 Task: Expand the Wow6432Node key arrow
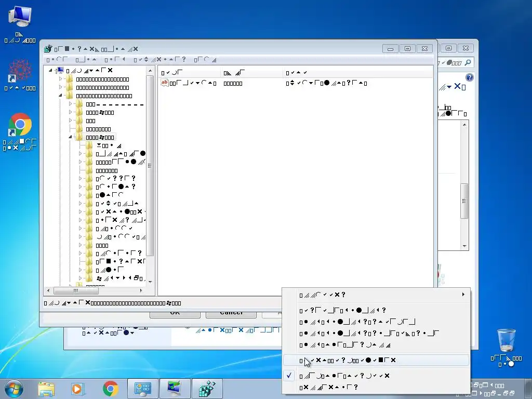tap(80, 278)
